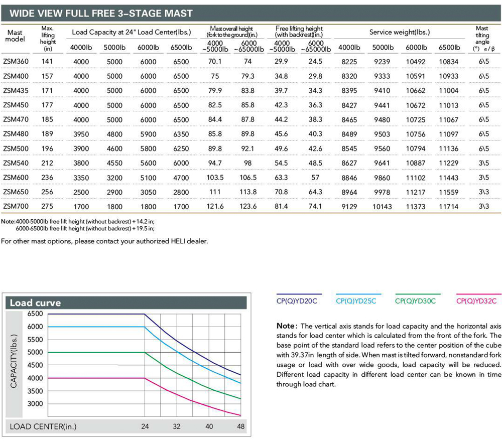This screenshot has height=448, width=502.
Task: Click the Load Capacity at 24" Load Center header
Action: point(131,32)
